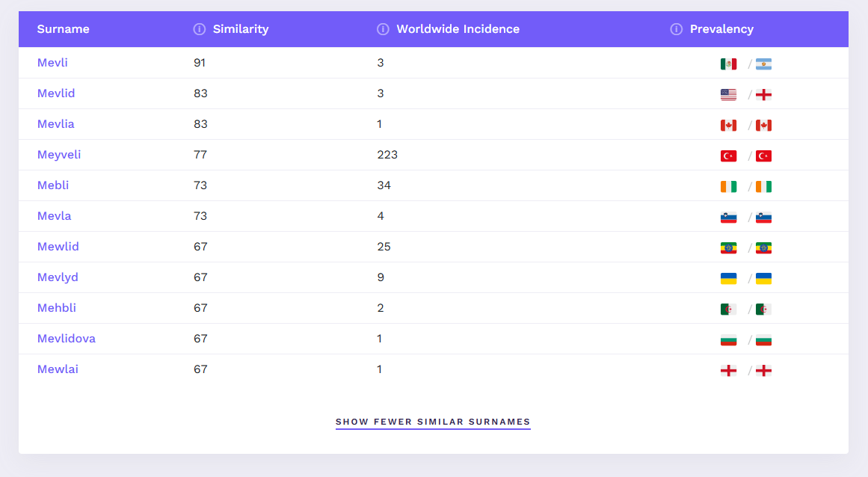
Task: Click United States flag in Mevlid row
Action: 728,95
